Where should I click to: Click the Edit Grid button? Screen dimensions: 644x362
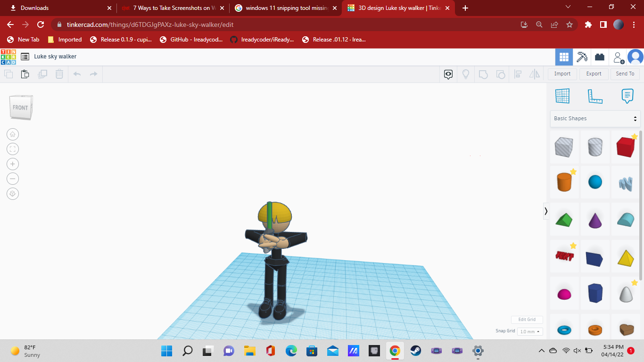click(527, 320)
